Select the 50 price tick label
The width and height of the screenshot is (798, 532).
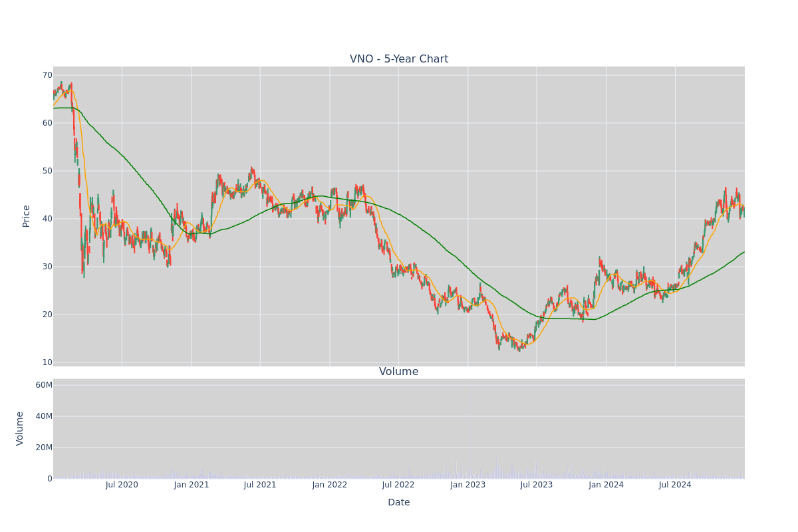click(x=48, y=171)
